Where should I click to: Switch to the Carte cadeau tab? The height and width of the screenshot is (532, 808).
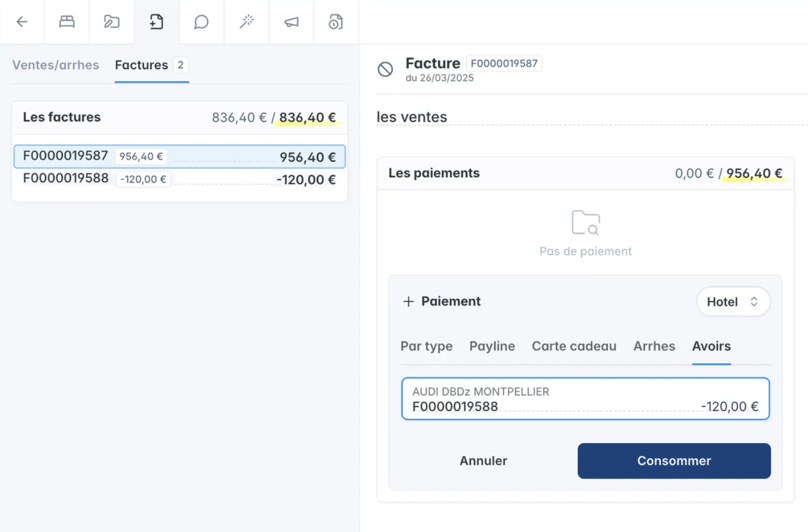coord(574,346)
